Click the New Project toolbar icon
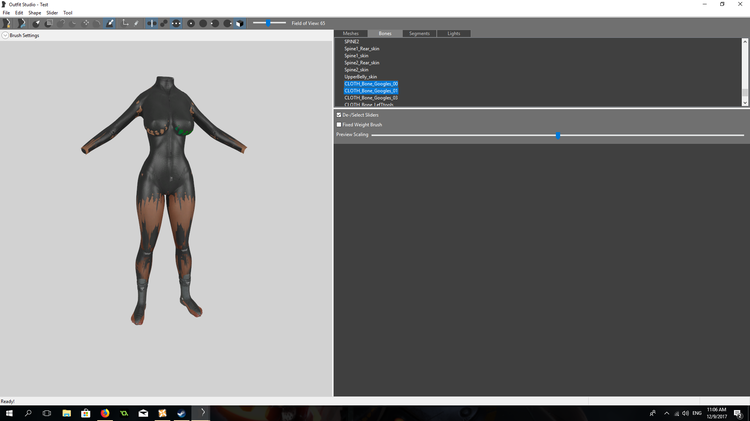The height and width of the screenshot is (421, 750). [x=7, y=23]
